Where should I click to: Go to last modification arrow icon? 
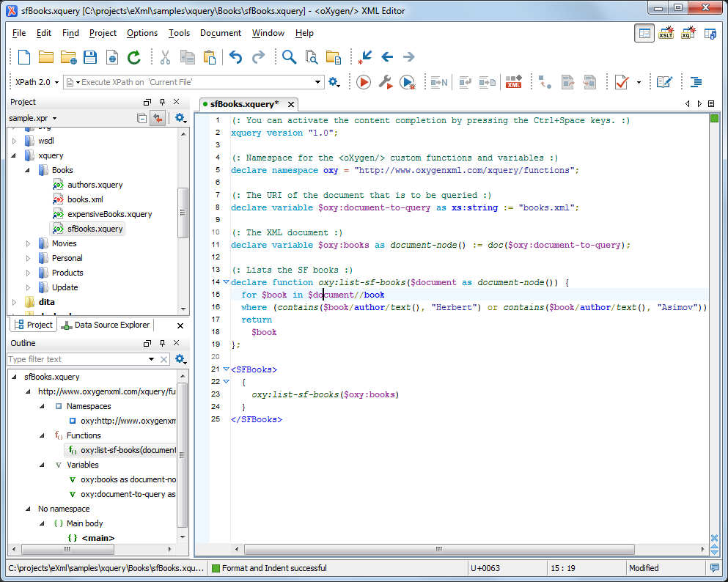coord(365,57)
